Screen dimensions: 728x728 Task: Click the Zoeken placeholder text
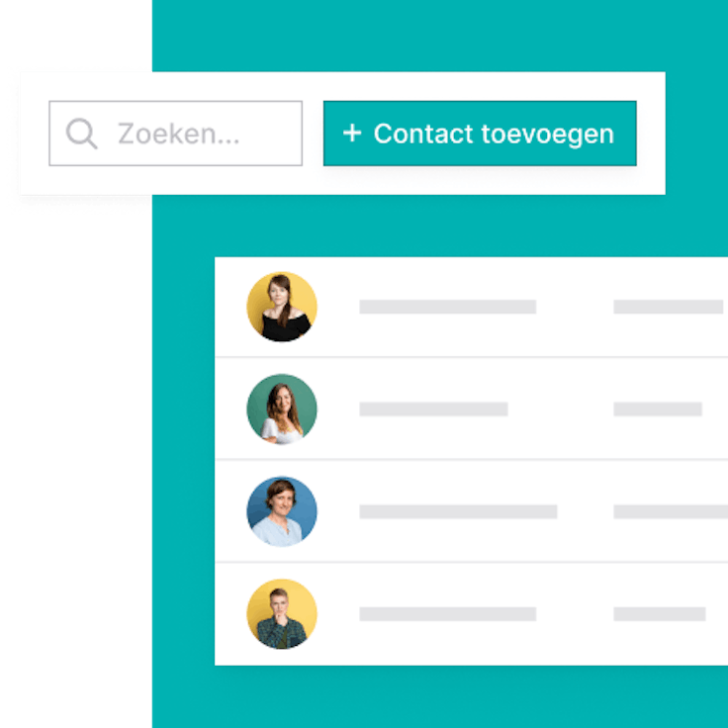[179, 134]
